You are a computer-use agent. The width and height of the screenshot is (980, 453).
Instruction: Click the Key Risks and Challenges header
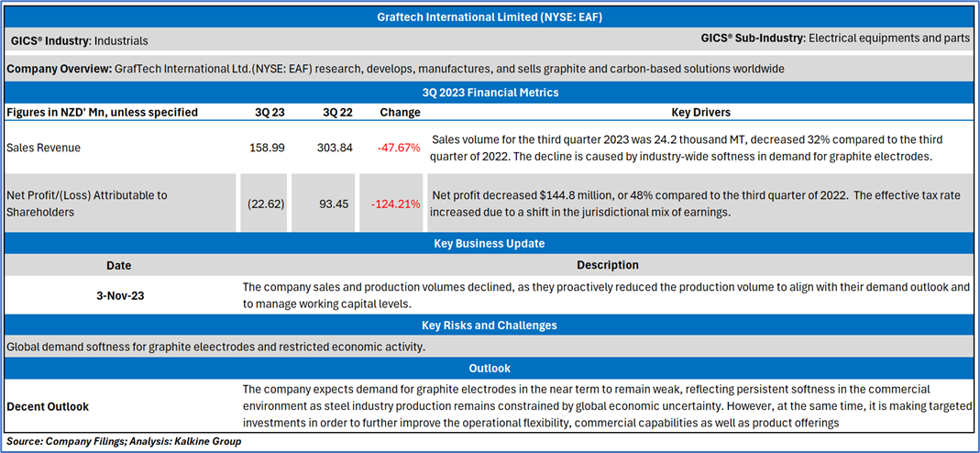click(490, 325)
